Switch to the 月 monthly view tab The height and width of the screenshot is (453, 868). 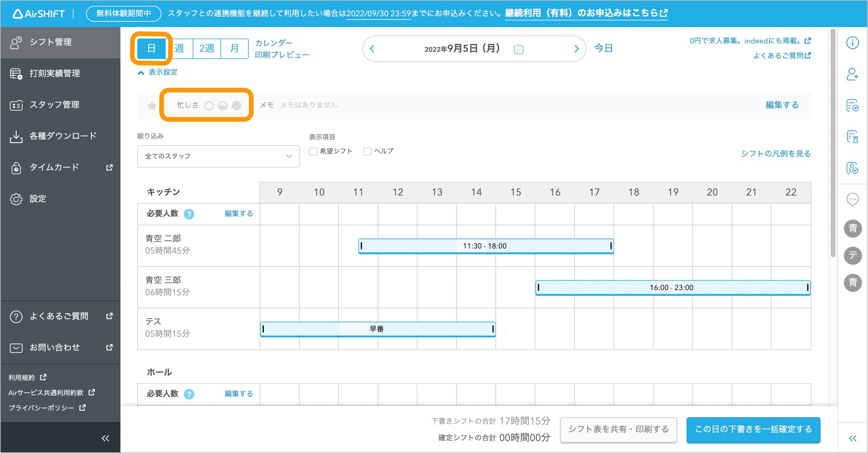(x=234, y=48)
